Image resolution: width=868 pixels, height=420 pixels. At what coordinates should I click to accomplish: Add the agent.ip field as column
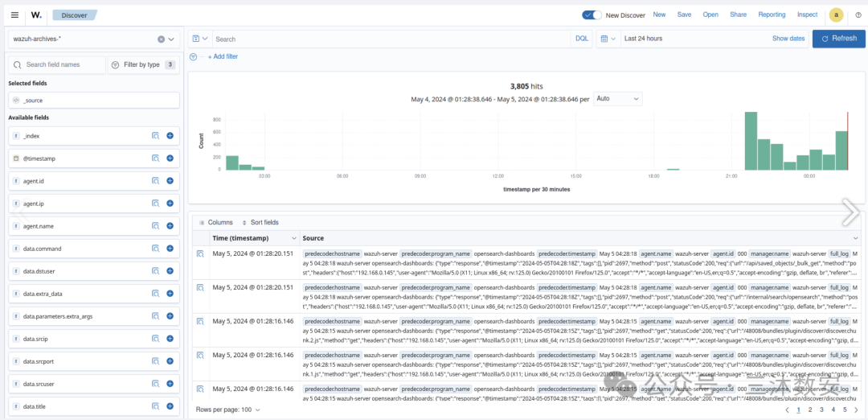point(170,204)
